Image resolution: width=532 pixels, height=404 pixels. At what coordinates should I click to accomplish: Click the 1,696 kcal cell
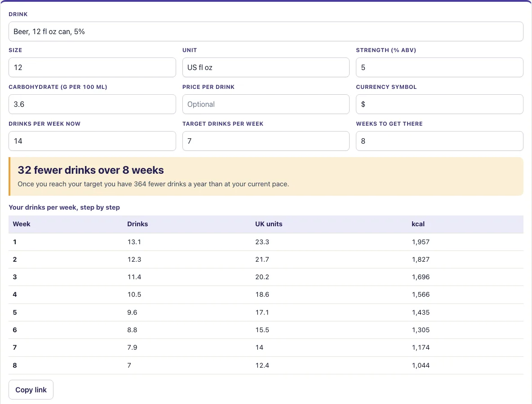[x=421, y=277]
